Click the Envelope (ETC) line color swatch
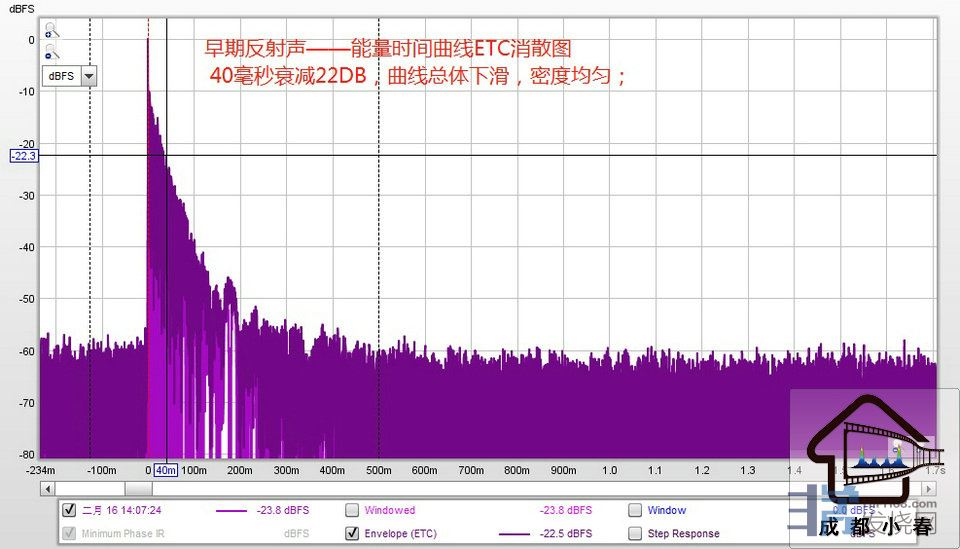The image size is (960, 549). pos(513,534)
